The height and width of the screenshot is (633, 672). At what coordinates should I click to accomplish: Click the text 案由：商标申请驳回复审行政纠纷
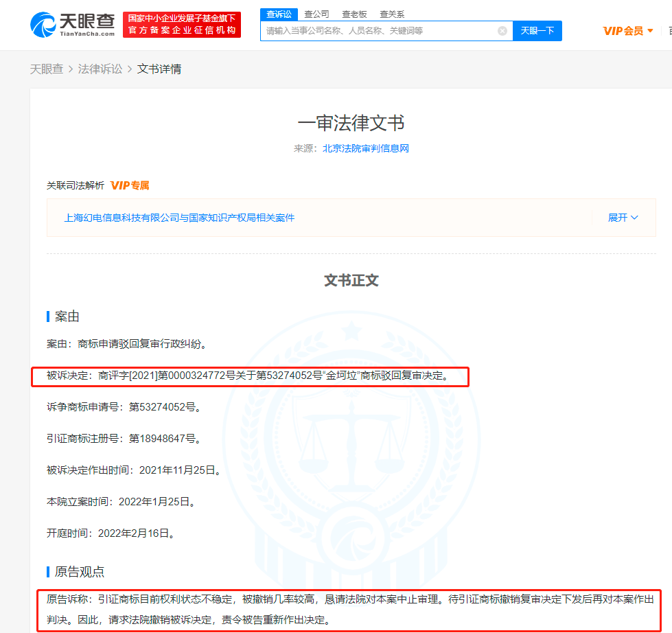click(126, 344)
